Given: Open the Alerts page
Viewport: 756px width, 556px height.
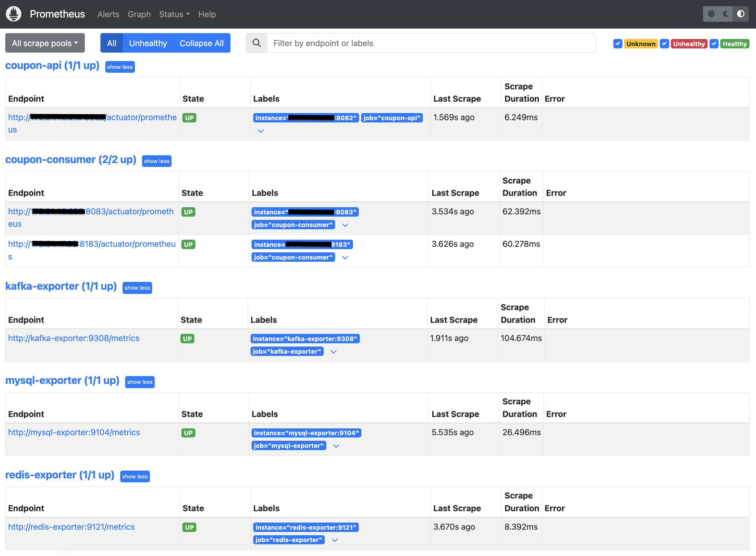Looking at the screenshot, I should (108, 14).
